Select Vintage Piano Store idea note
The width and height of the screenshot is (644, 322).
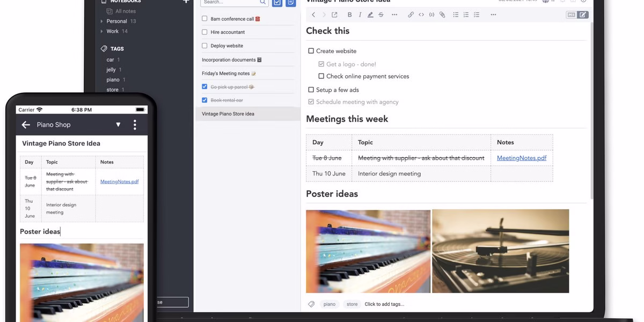(x=247, y=114)
